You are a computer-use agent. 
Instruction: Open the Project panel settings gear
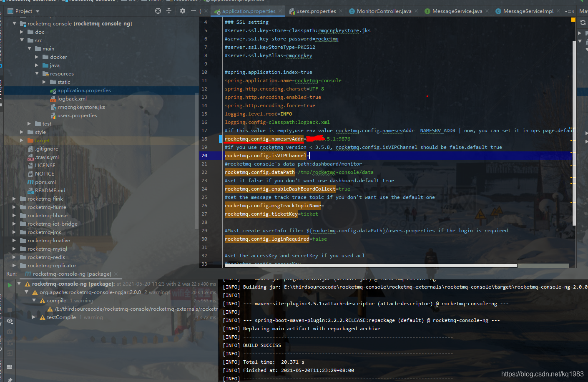tap(182, 11)
